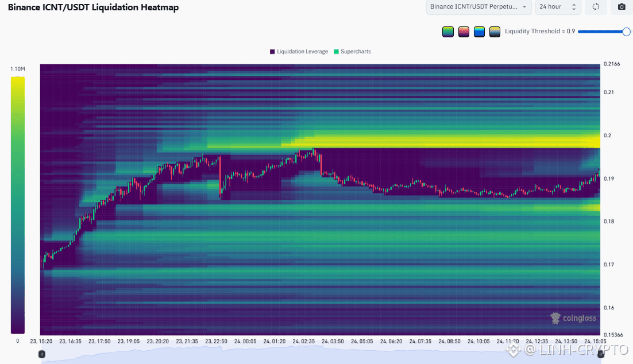Click the 24, 00:05 time axis label
Screen dimensions: 633x364
tap(245, 342)
